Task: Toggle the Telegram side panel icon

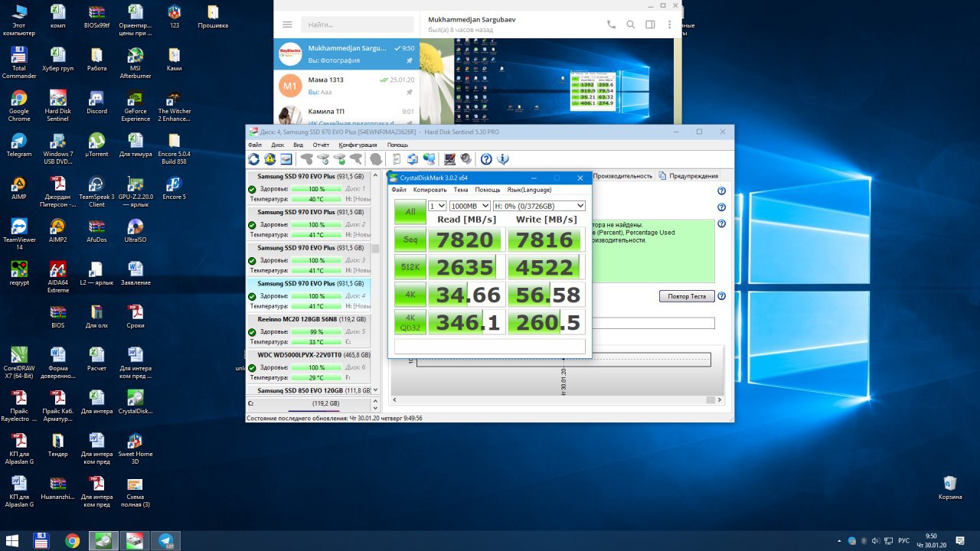Action: [650, 24]
